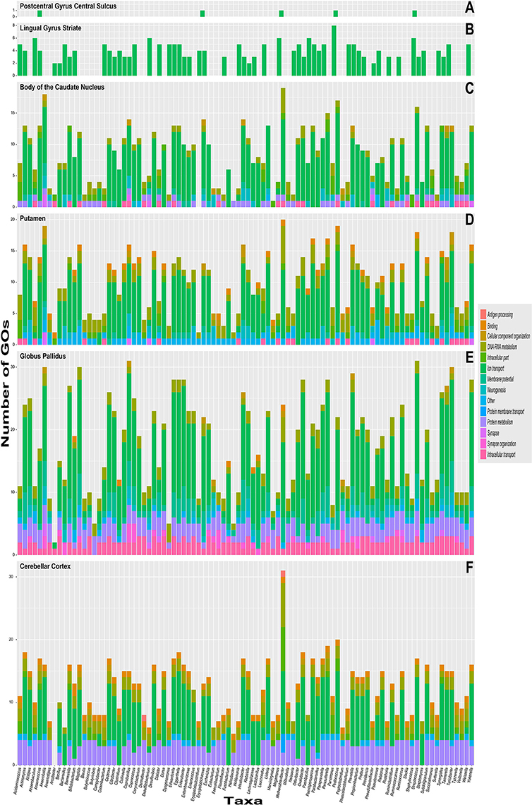Click the 'Cerebellar Cortex' panel title

pyautogui.click(x=45, y=566)
